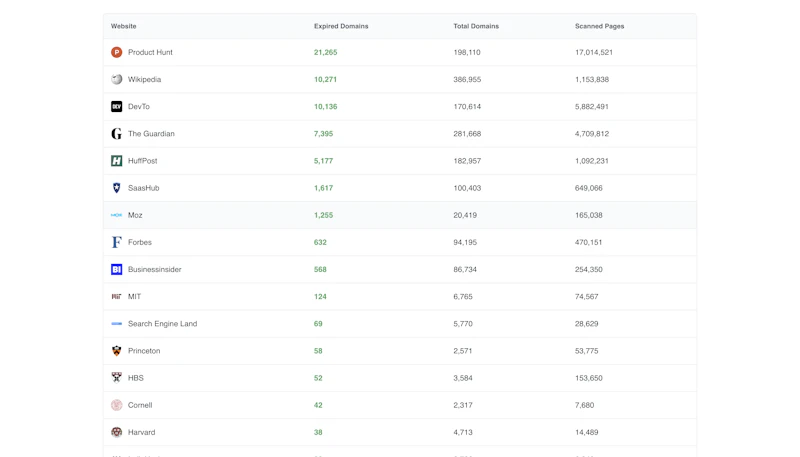Click expired domains value 5,177
The width and height of the screenshot is (800, 457).
click(323, 161)
